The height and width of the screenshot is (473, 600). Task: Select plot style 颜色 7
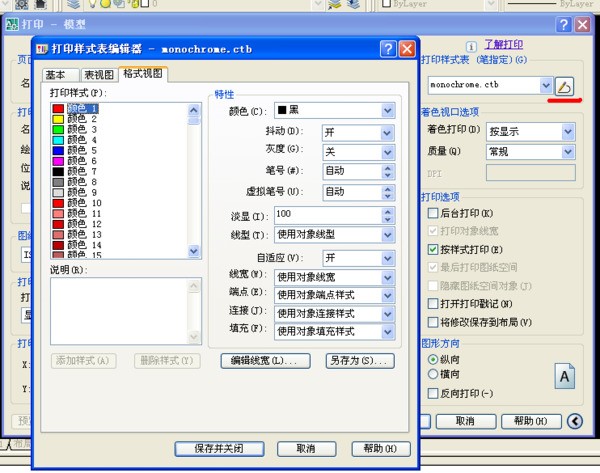(75, 171)
